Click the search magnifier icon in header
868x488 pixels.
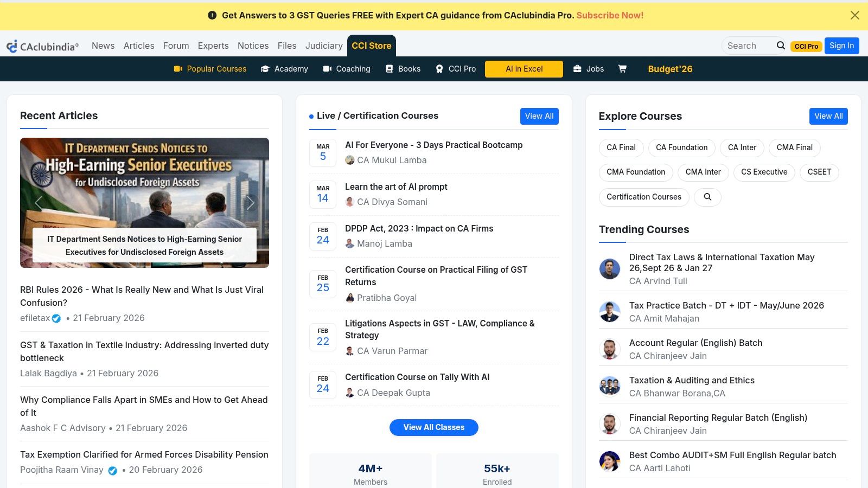(781, 46)
